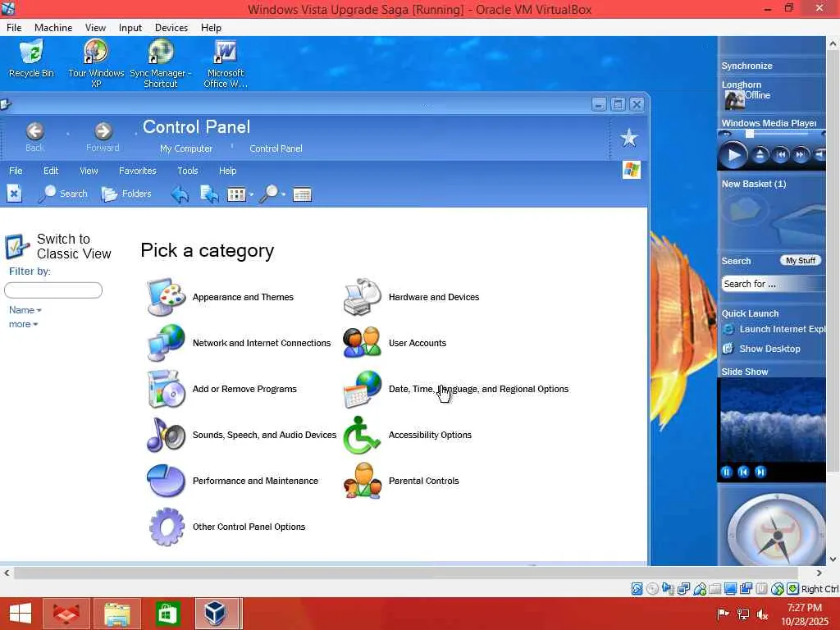The image size is (840, 630).
Task: Open the Favorites menu
Action: 138,171
